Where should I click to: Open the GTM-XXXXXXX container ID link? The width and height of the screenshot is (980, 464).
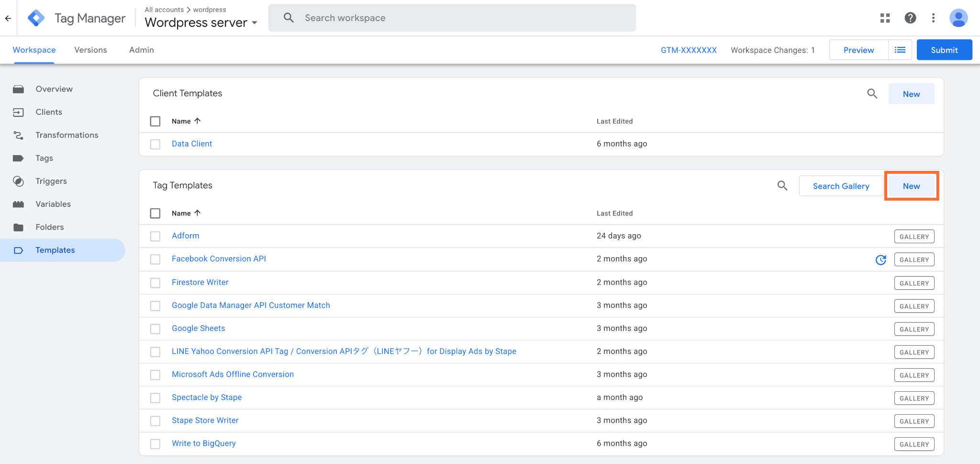(x=689, y=50)
